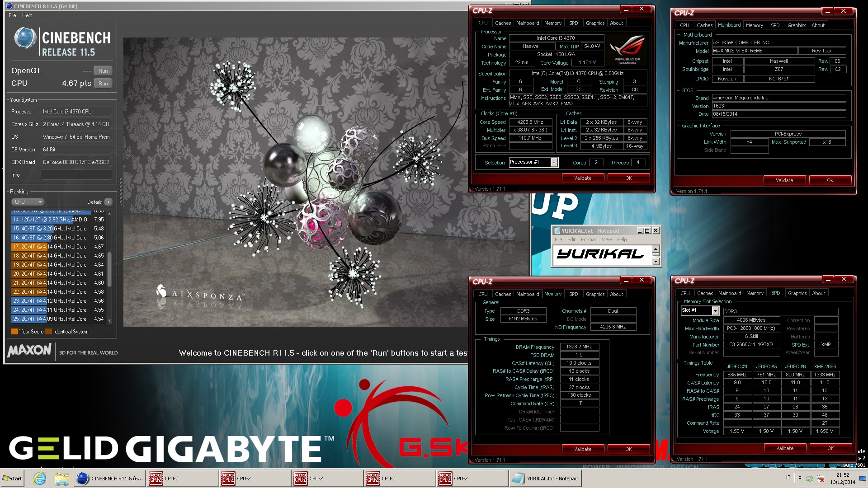Click Validate in the CPU-Z processor window
The width and height of the screenshot is (868, 488).
point(583,178)
